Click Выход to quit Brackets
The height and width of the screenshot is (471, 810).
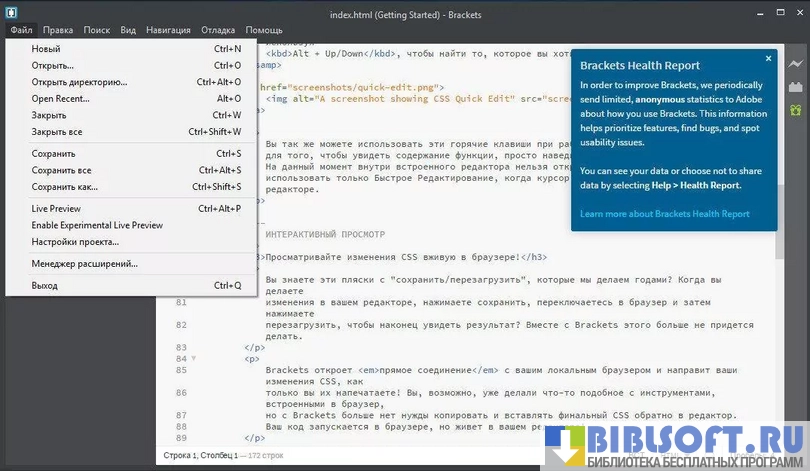coord(45,286)
